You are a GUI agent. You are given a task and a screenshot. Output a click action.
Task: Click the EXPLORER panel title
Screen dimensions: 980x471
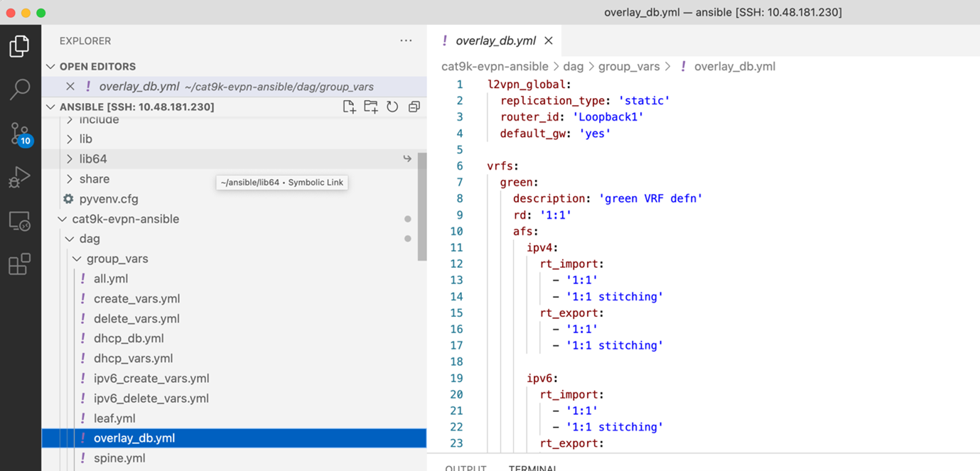pyautogui.click(x=85, y=41)
